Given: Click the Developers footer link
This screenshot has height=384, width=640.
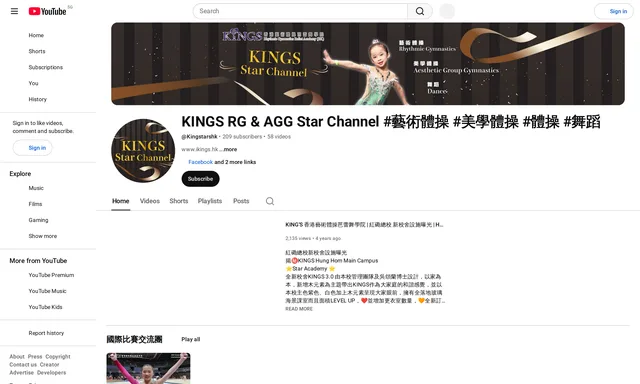Looking at the screenshot, I should pyautogui.click(x=51, y=373).
